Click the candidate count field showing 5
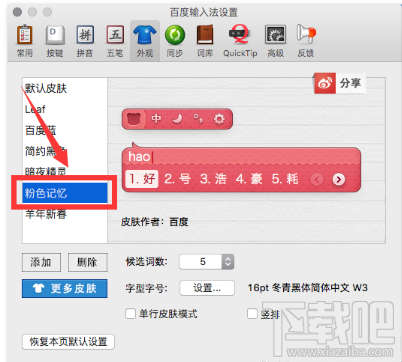Image resolution: width=402 pixels, height=362 pixels. (201, 262)
